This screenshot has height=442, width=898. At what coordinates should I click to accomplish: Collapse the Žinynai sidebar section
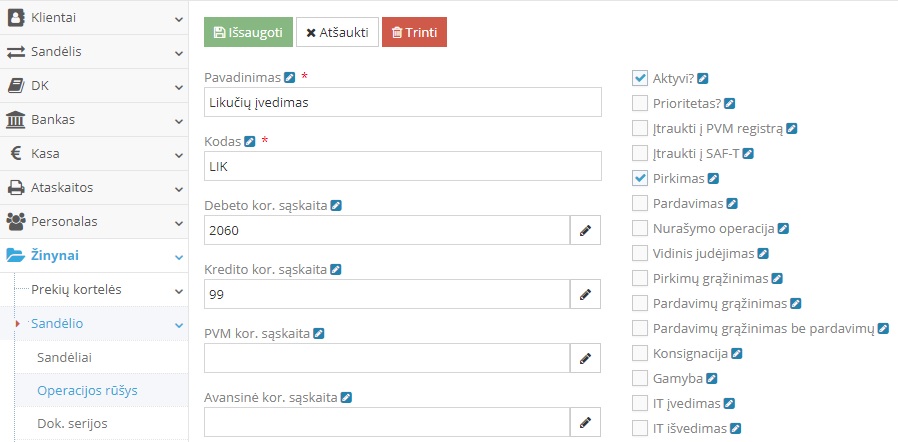[x=94, y=256]
